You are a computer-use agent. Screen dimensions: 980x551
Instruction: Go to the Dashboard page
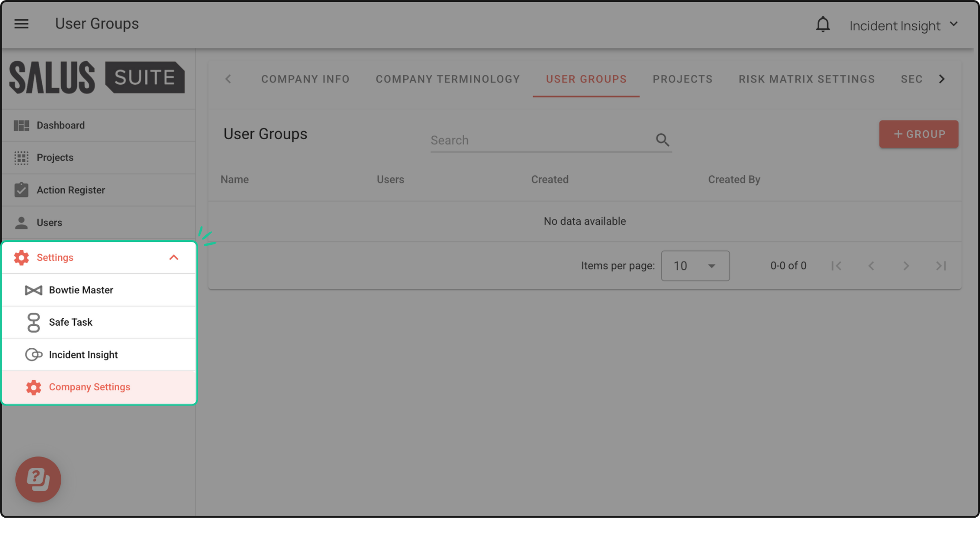click(x=60, y=125)
